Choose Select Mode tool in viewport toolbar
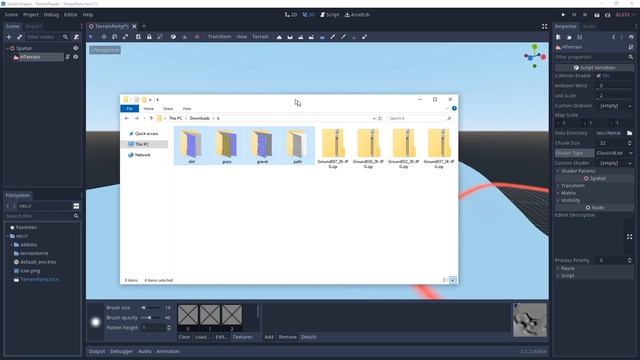 click(x=91, y=37)
